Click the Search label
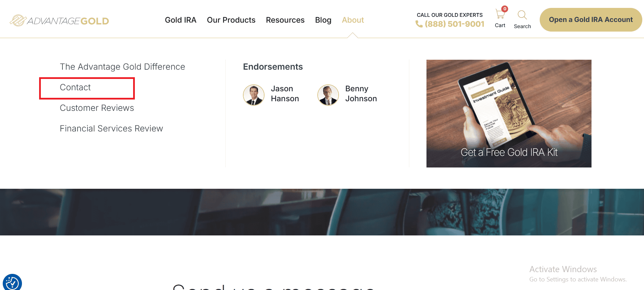Image resolution: width=644 pixels, height=290 pixels. tap(522, 26)
